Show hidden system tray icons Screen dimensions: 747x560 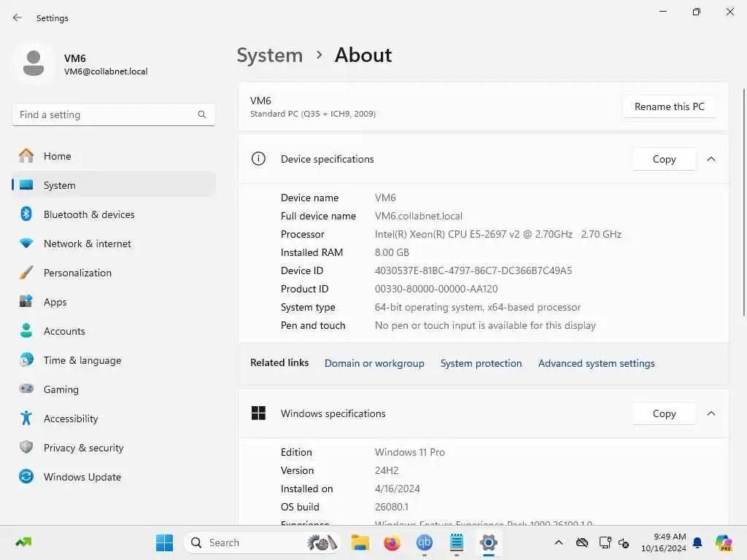coord(559,542)
